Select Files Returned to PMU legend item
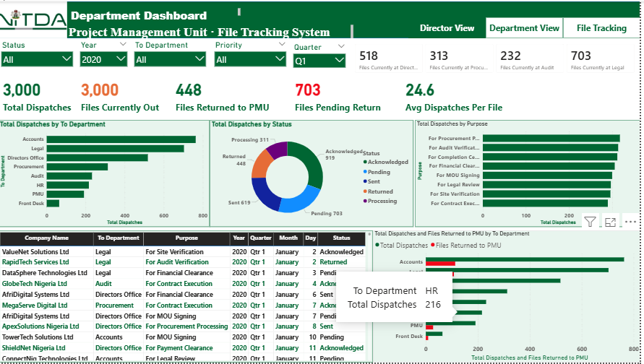This screenshot has width=644, height=364. (x=466, y=246)
